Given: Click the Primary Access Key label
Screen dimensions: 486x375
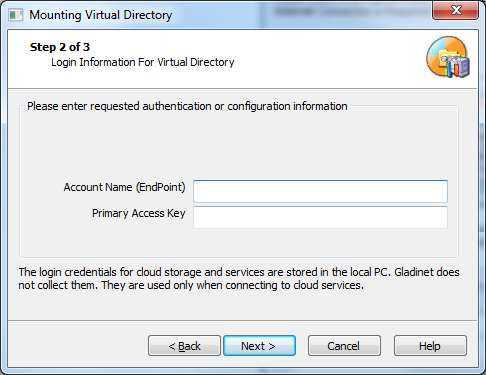Looking at the screenshot, I should pyautogui.click(x=139, y=213).
